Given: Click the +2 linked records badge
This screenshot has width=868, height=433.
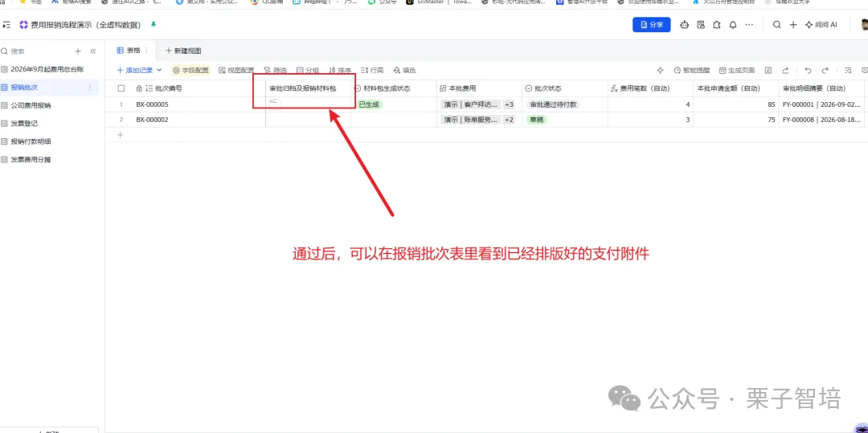Looking at the screenshot, I should [509, 120].
